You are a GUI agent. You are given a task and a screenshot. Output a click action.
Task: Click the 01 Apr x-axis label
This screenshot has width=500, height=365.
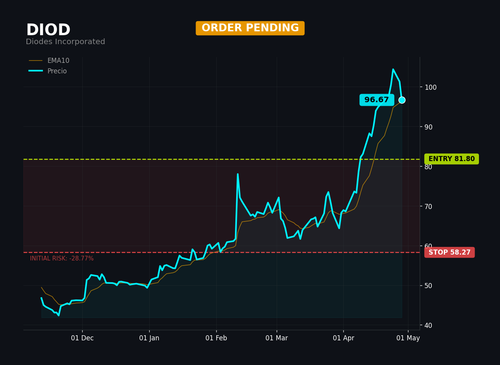pyautogui.click(x=343, y=338)
